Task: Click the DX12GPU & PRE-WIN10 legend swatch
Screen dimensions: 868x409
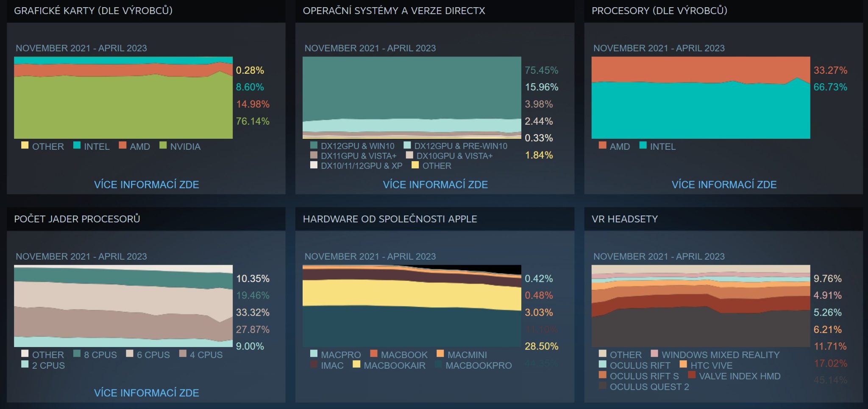Action: coord(407,146)
